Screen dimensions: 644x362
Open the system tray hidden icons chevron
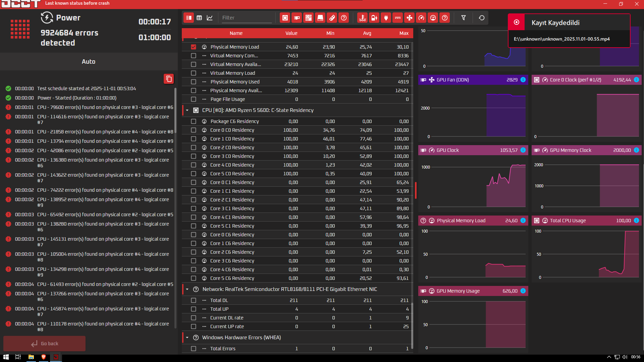pyautogui.click(x=609, y=357)
